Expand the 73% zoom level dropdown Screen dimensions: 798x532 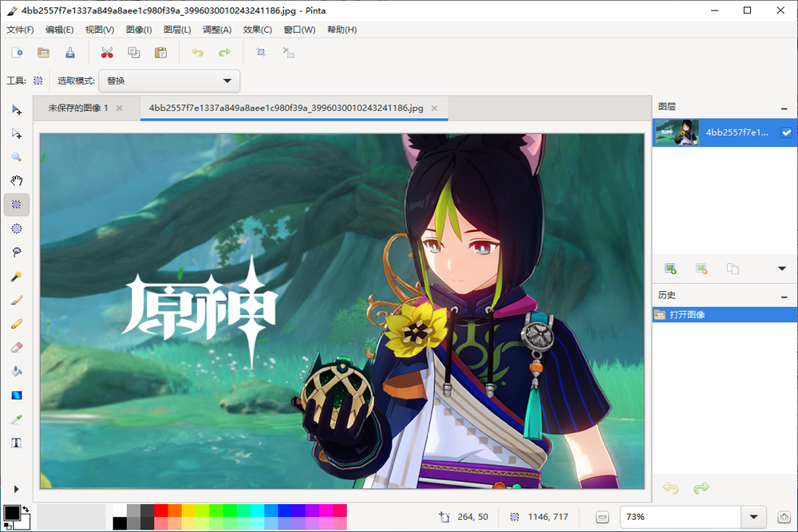coord(753,517)
